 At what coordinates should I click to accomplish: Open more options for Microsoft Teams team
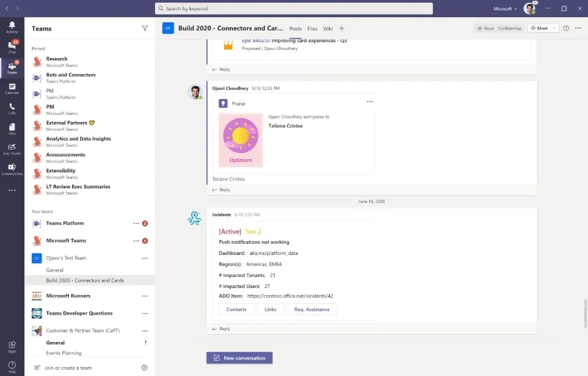coord(136,240)
